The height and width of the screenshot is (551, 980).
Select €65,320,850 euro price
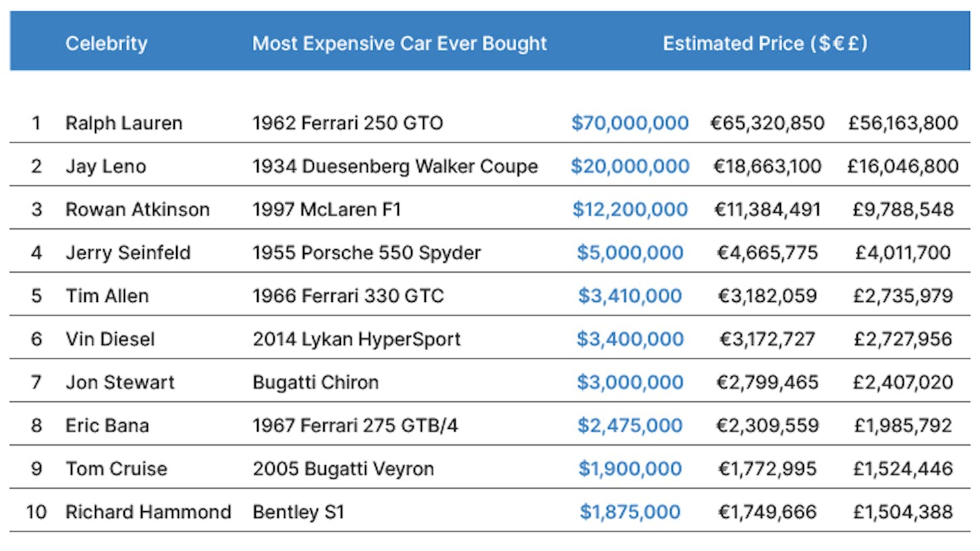(767, 123)
